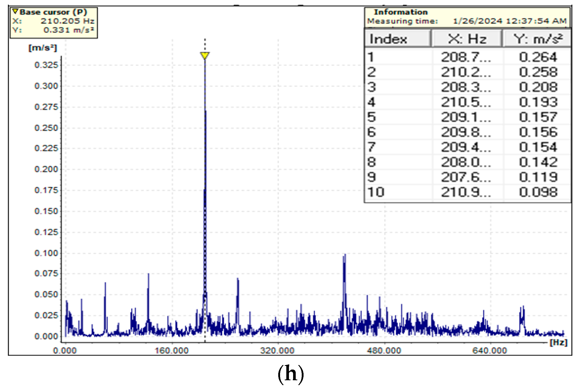Select table row 7 with 0.154 value
This screenshot has height=392, width=581.
467,147
